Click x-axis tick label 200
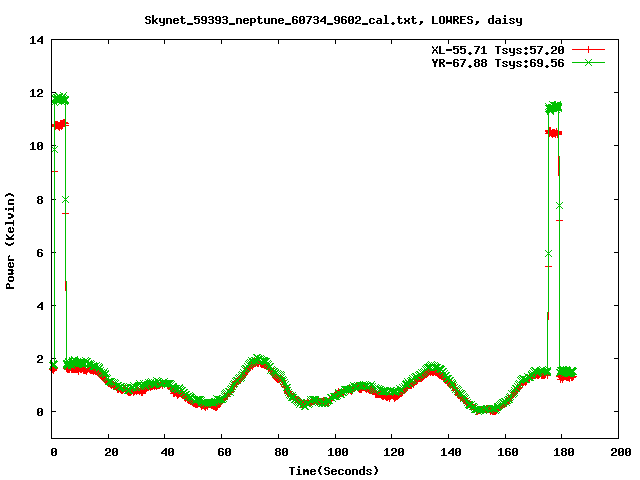This screenshot has width=640, height=480. tap(621, 452)
